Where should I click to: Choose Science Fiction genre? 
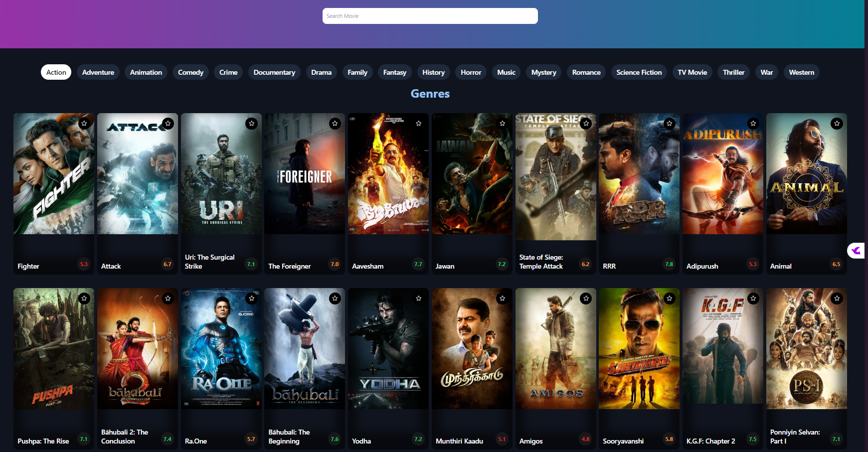(x=639, y=72)
